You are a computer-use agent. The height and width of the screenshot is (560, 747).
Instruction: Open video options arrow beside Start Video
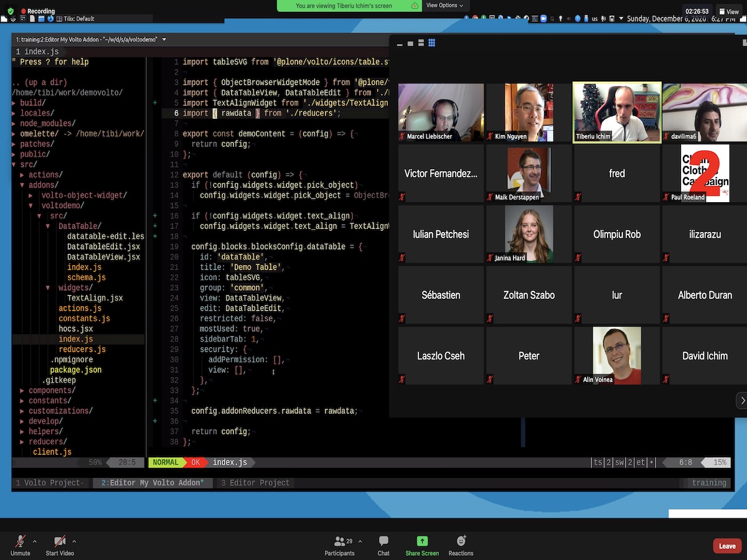click(x=74, y=541)
